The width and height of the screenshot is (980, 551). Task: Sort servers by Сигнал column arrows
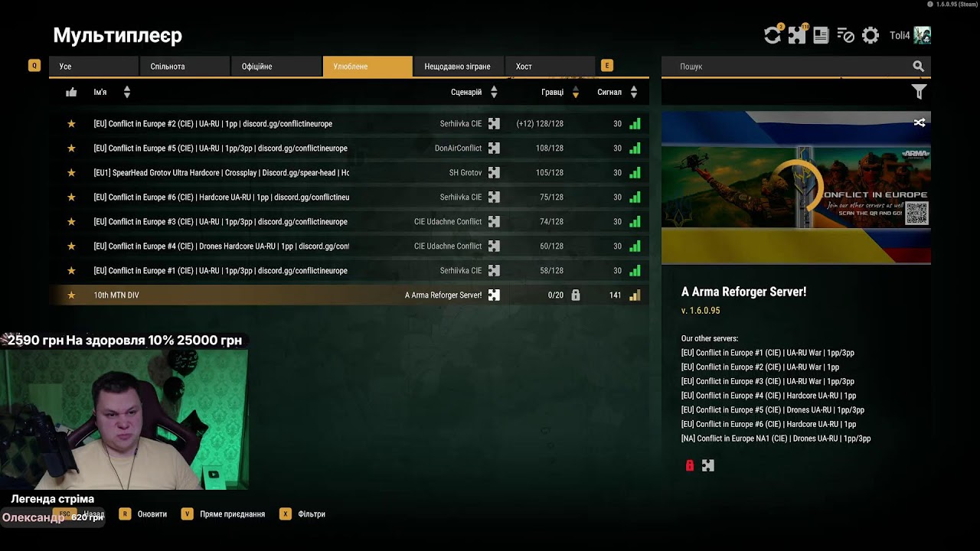pos(634,92)
